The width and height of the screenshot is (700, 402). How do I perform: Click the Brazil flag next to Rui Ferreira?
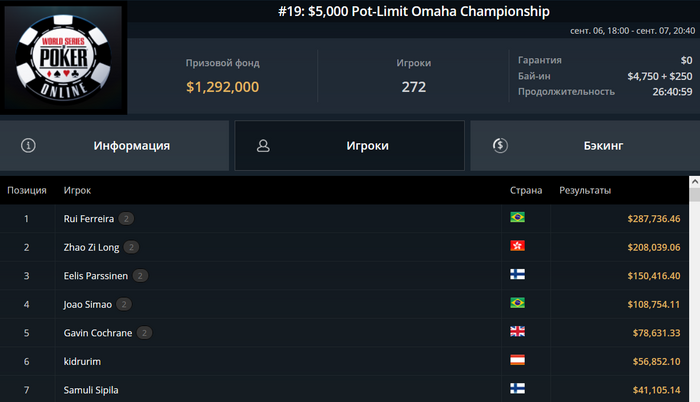[517, 217]
